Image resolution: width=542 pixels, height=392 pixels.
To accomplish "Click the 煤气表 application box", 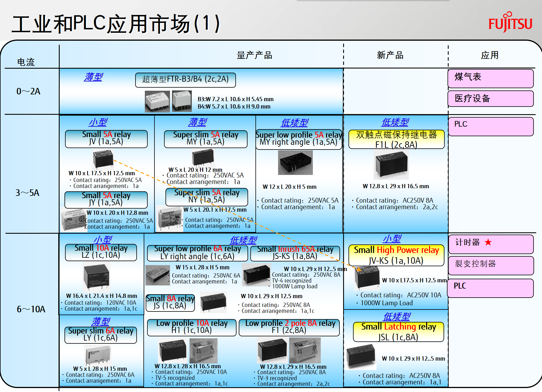I will pyautogui.click(x=491, y=78).
